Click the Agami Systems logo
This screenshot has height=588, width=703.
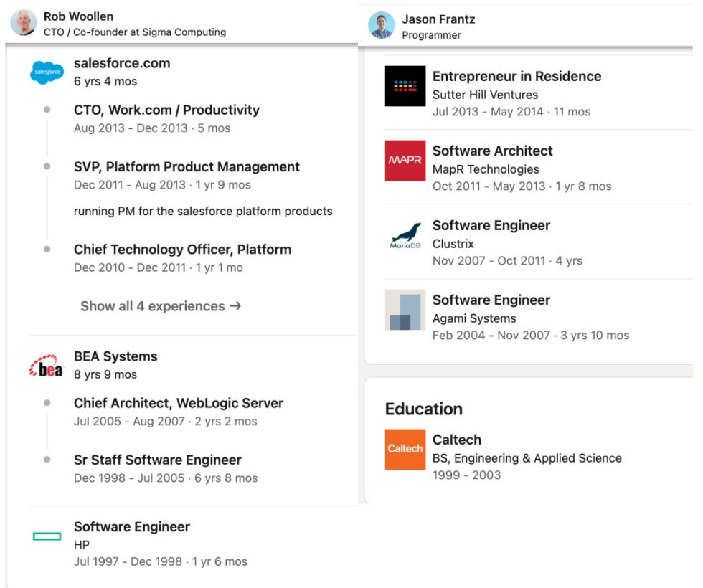(405, 310)
